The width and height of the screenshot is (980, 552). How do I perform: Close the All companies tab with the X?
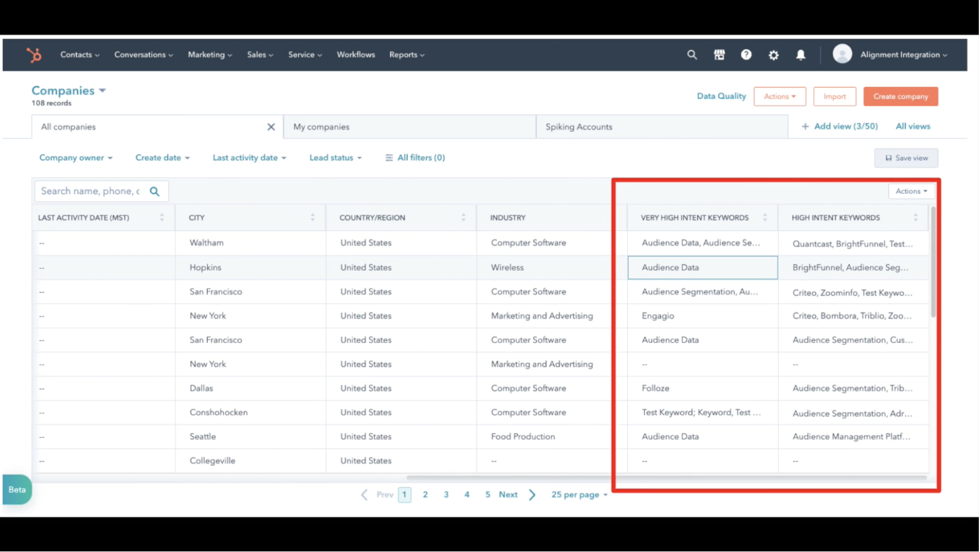[x=271, y=127]
